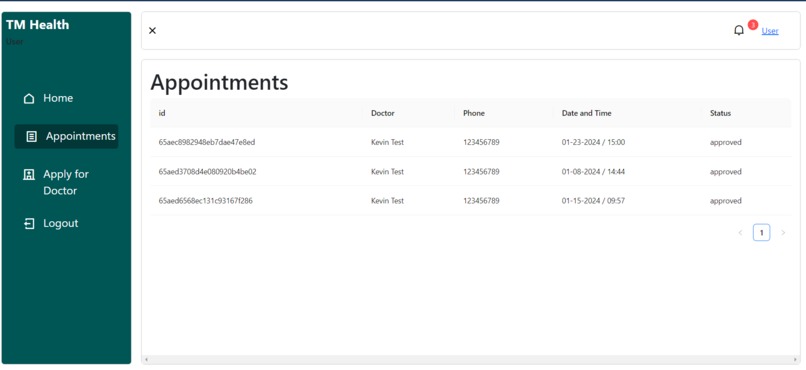
Task: Select page 1 in pagination
Action: pos(761,233)
